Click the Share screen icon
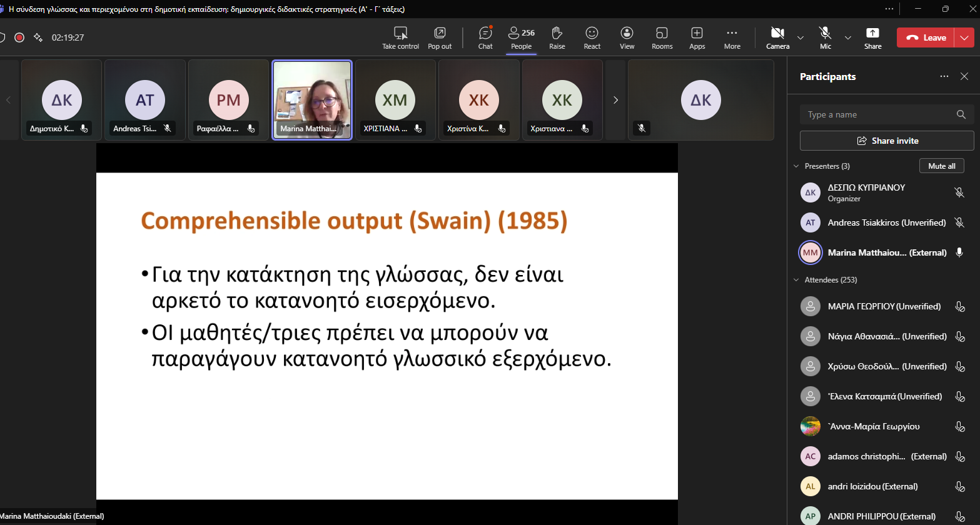The height and width of the screenshot is (525, 980). (872, 37)
